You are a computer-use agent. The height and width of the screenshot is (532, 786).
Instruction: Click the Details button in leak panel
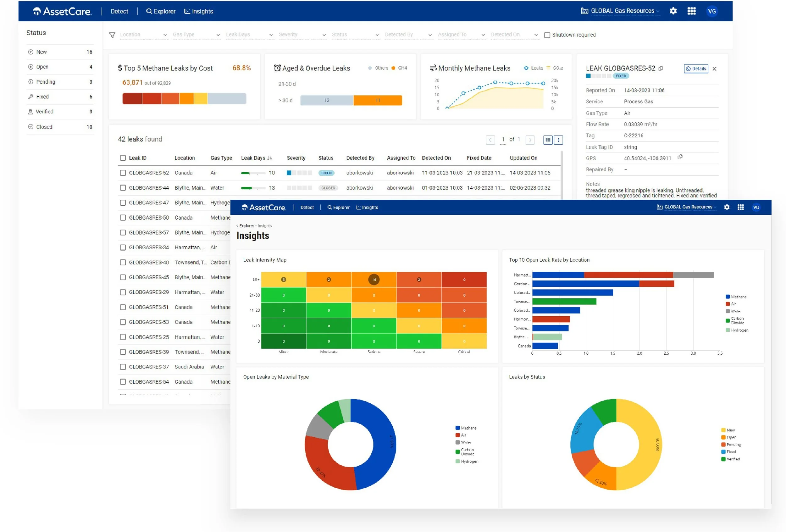tap(696, 69)
